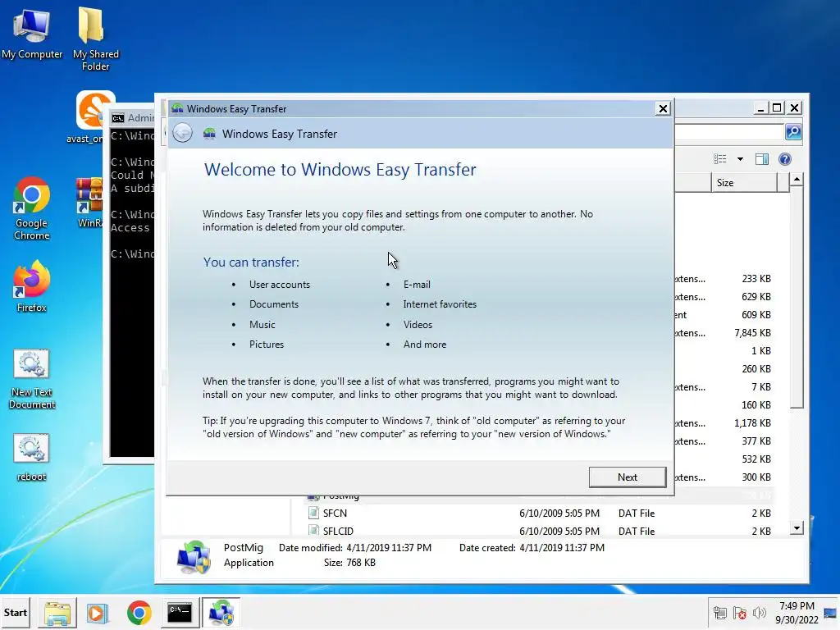Click the Explorer search button
The width and height of the screenshot is (840, 630).
tap(793, 132)
